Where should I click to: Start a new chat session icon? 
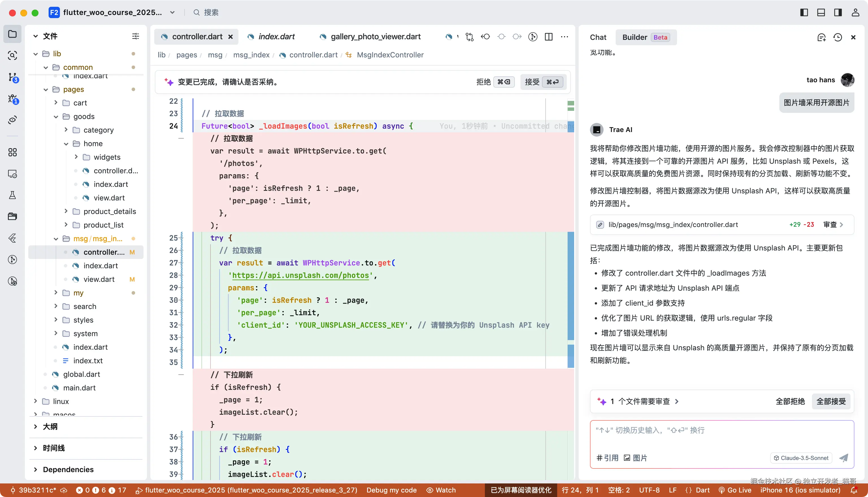821,37
